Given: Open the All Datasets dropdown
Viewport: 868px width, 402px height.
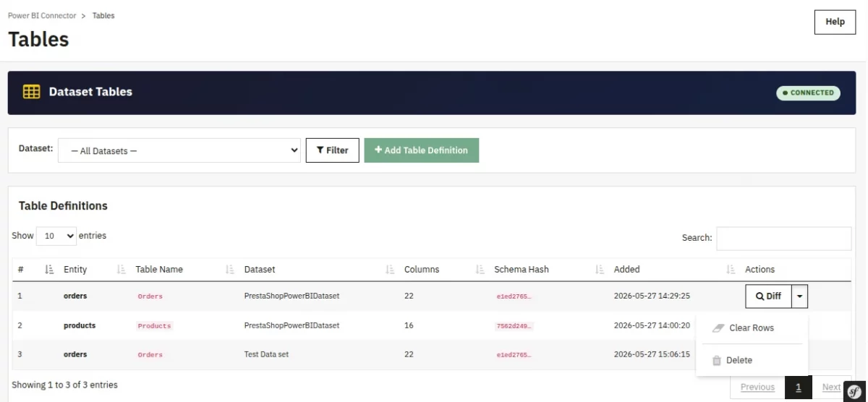Looking at the screenshot, I should pos(181,150).
